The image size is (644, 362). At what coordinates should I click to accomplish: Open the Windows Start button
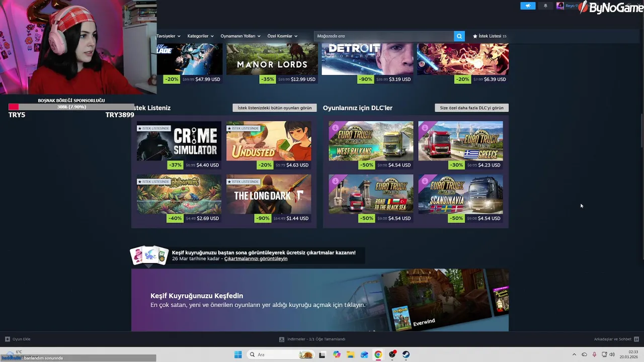(238, 354)
